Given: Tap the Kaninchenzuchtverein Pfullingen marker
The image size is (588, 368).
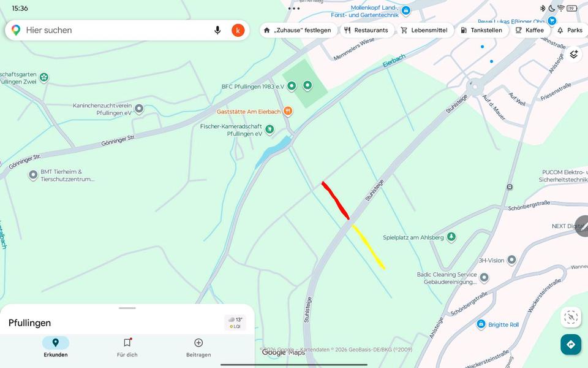Looking at the screenshot, I should point(139,109).
